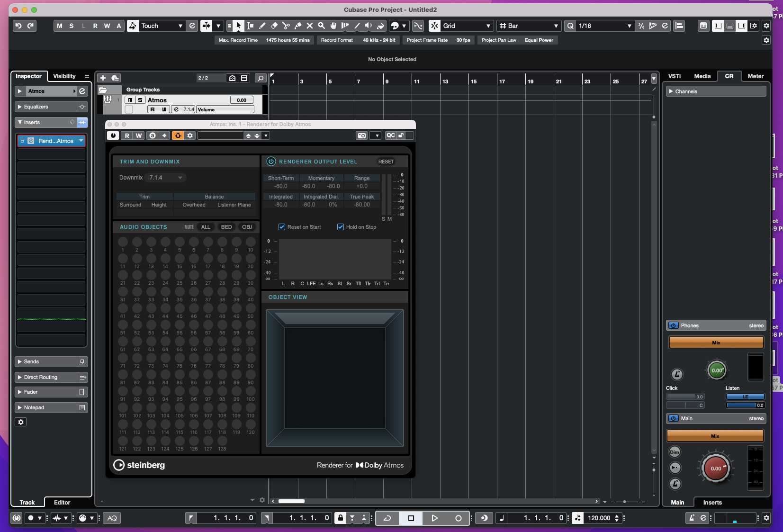Open the Media tab in the right zone
This screenshot has width=783, height=532.
click(x=702, y=76)
